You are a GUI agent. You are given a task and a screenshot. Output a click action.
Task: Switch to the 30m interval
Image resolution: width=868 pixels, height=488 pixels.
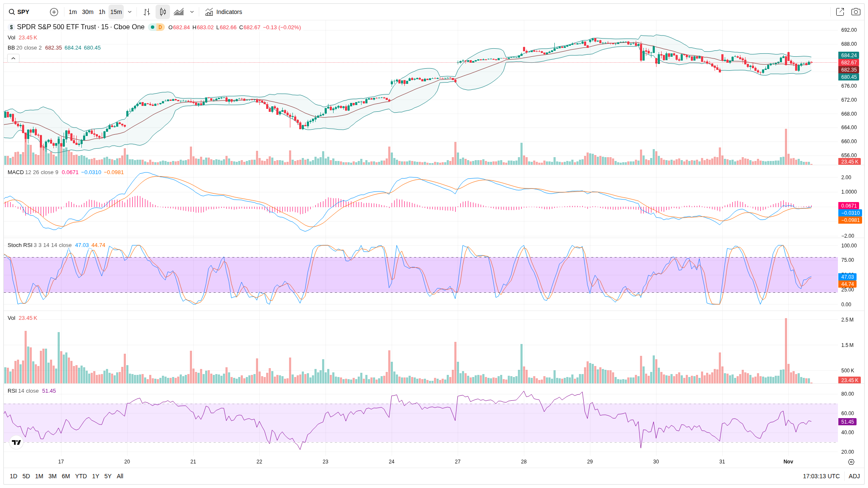(88, 12)
